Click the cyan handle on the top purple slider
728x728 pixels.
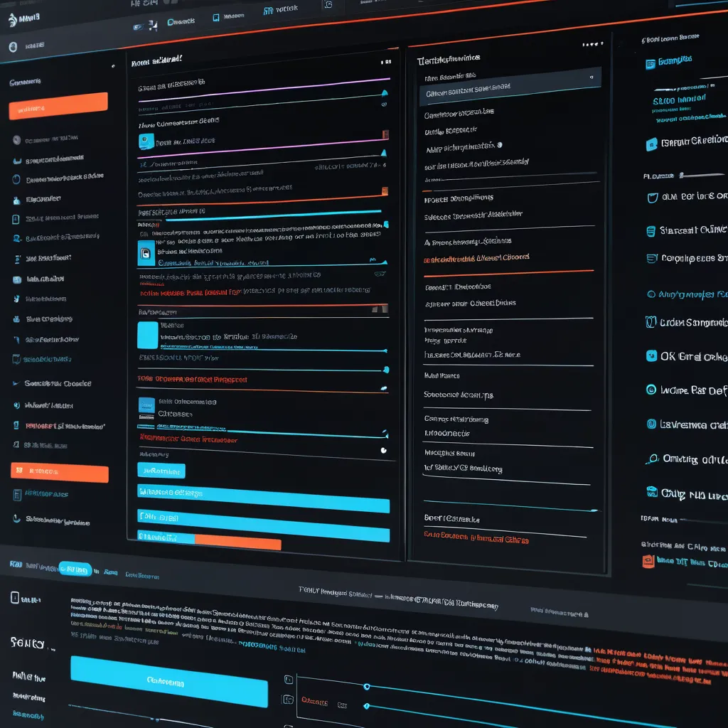385,92
